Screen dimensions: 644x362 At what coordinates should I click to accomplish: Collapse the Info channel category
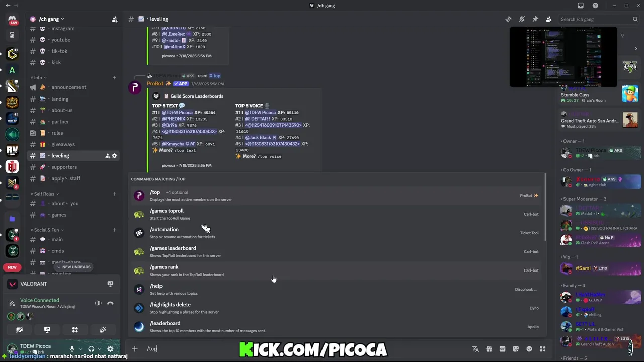pyautogui.click(x=38, y=78)
